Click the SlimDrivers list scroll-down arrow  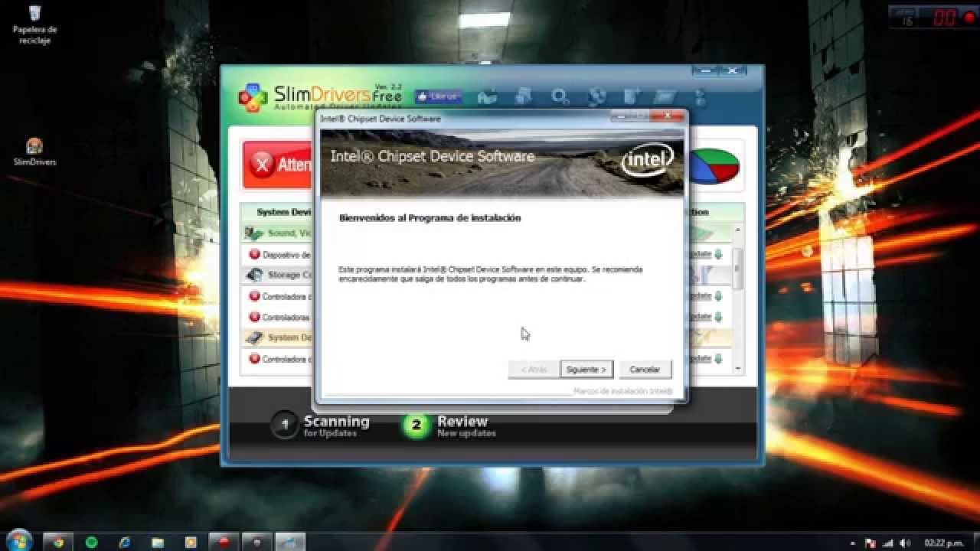coord(738,369)
